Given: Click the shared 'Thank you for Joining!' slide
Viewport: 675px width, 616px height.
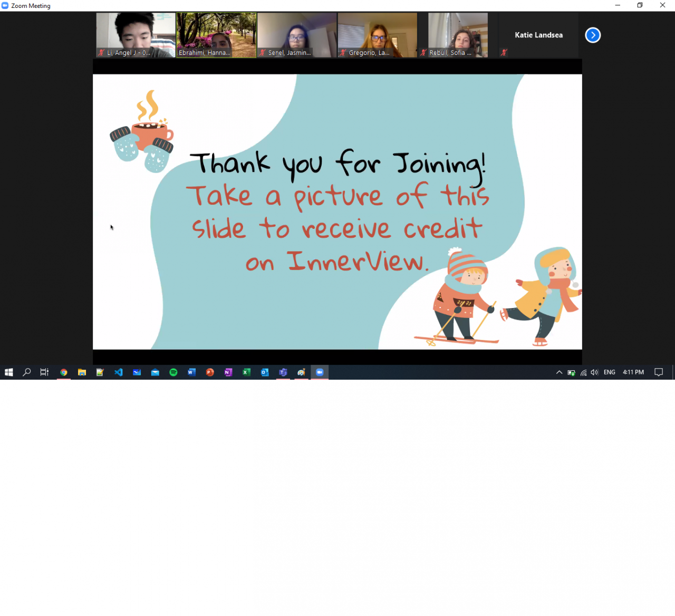Looking at the screenshot, I should [337, 212].
